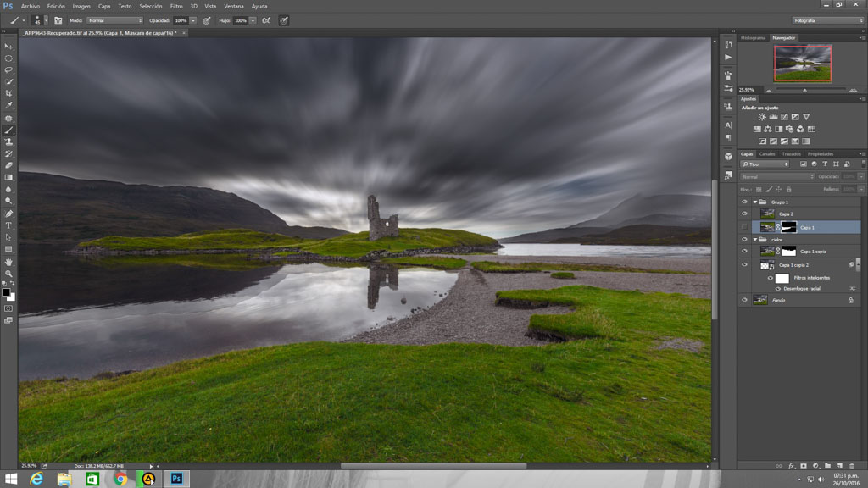
Task: Click the Chrome icon in taskbar
Action: (x=120, y=479)
